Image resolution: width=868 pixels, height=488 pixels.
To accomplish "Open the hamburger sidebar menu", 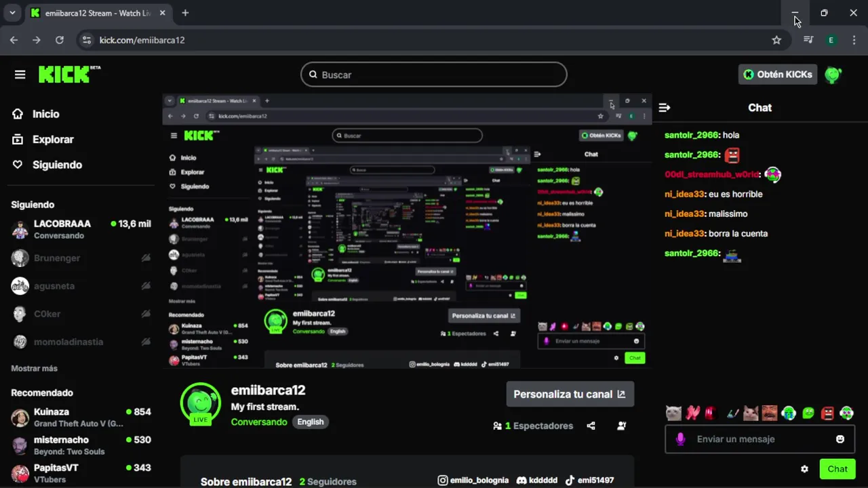I will point(20,75).
